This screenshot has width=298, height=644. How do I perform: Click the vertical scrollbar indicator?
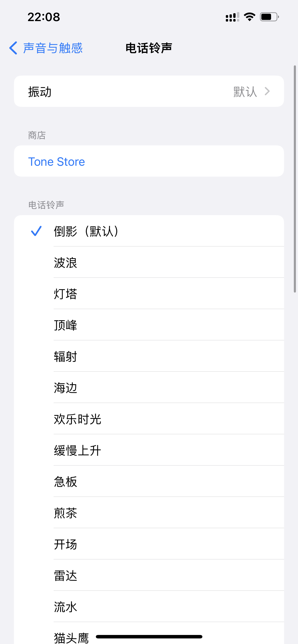295,179
